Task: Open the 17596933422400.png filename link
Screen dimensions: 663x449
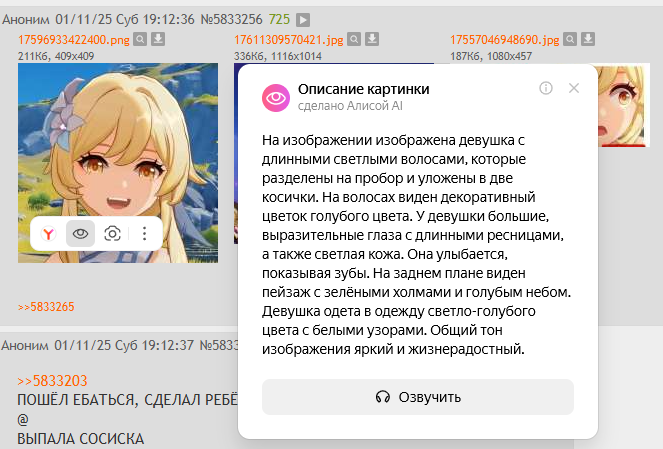Action: point(74,40)
